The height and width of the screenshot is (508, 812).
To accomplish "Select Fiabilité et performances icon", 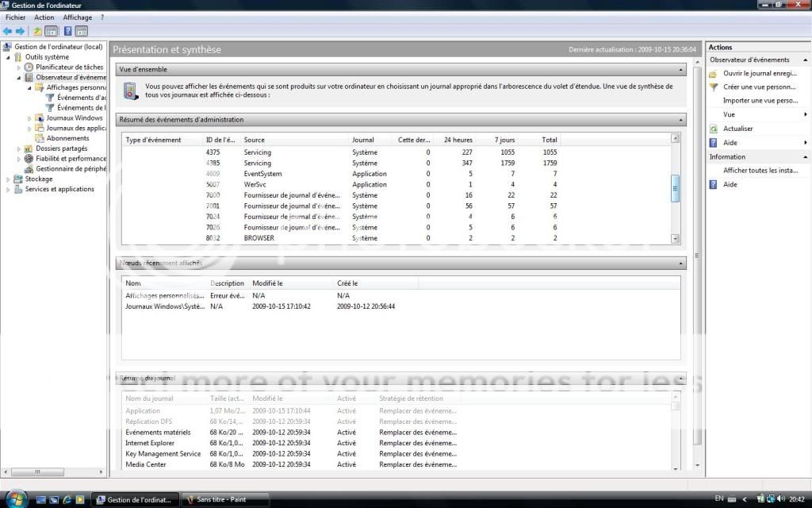I will 29,159.
